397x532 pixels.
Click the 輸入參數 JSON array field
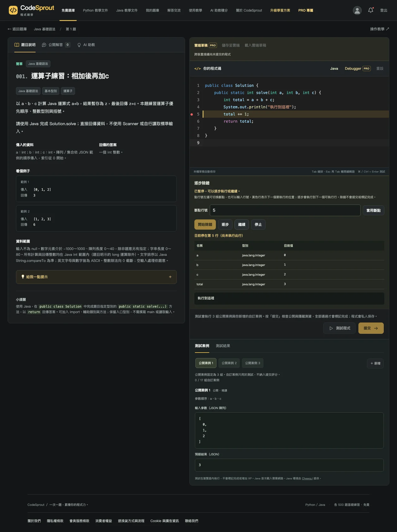[x=289, y=430]
